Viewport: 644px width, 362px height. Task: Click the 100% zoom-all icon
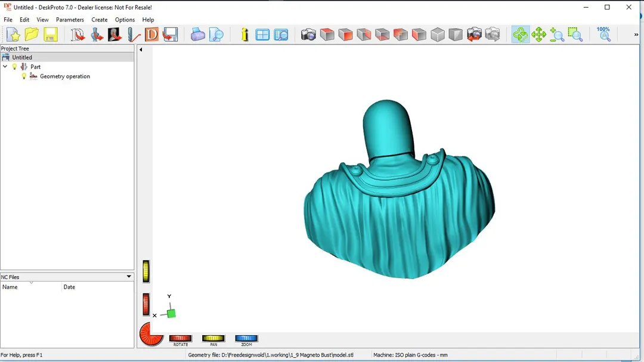tap(603, 35)
